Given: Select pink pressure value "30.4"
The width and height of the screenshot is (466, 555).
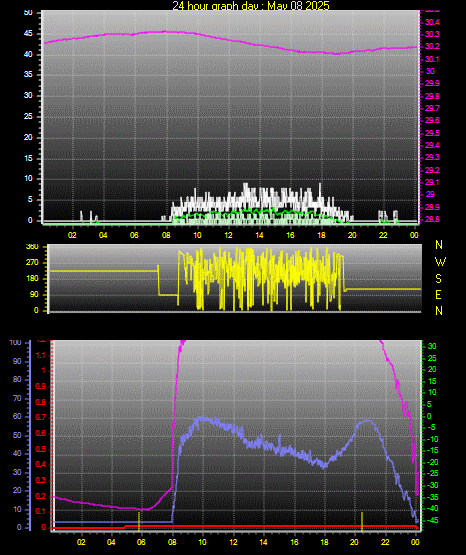Looking at the screenshot, I should pyautogui.click(x=432, y=22).
